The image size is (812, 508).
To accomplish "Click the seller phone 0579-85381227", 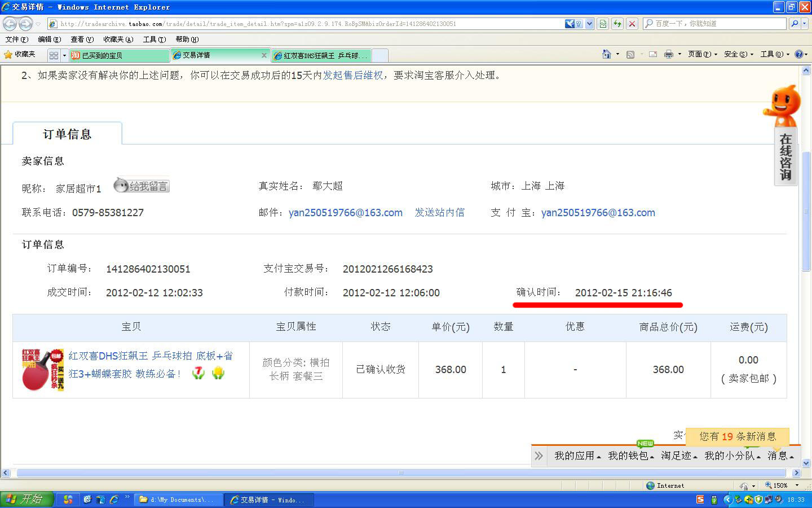I will (108, 213).
